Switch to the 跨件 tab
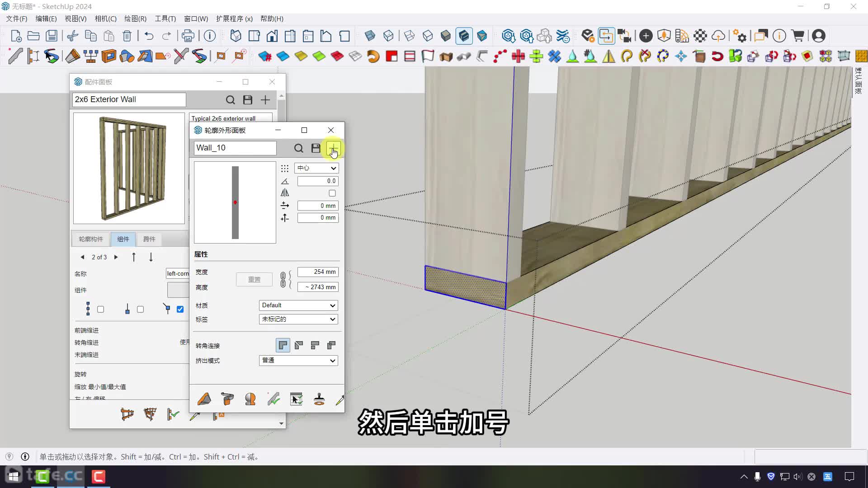Image resolution: width=868 pixels, height=488 pixels. [149, 239]
